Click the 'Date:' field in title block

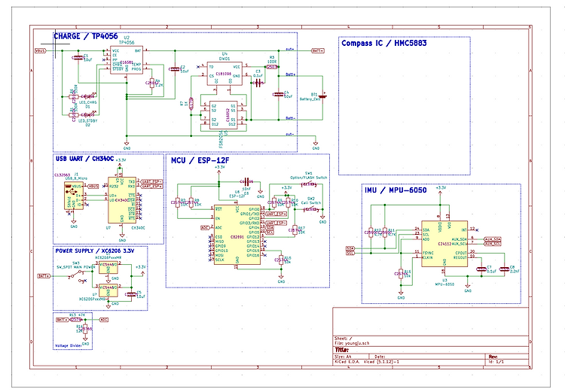click(x=380, y=357)
